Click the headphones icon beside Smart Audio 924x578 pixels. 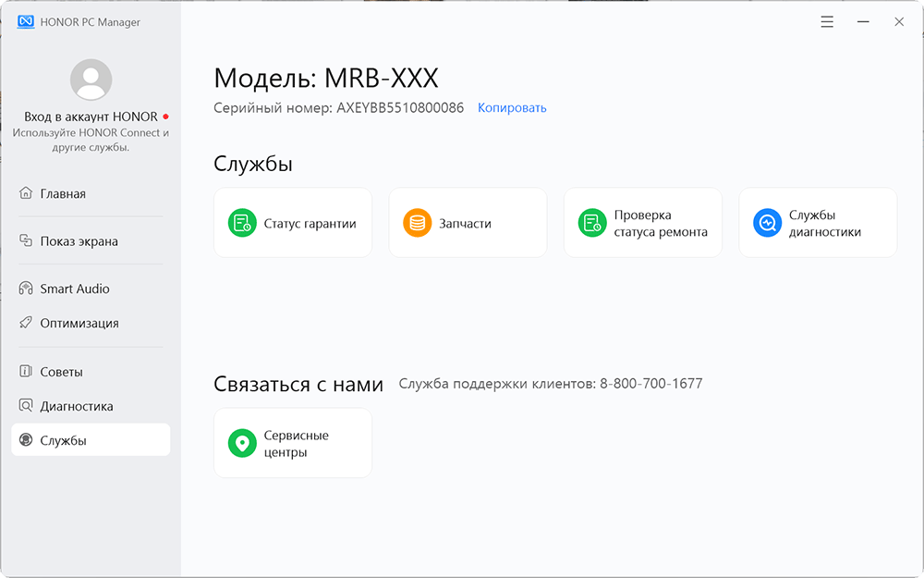[x=25, y=288]
